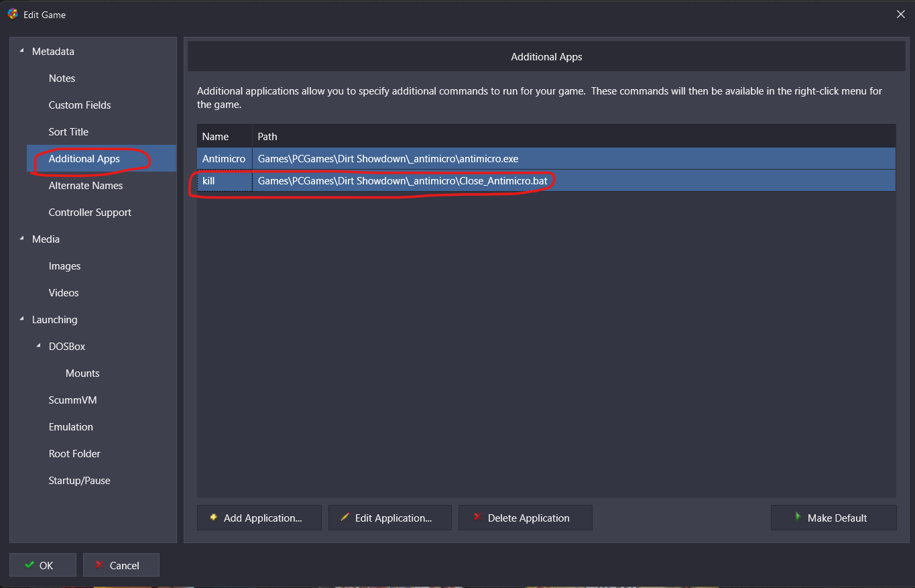Viewport: 915px width, 588px height.
Task: Click the Name column header
Action: 225,136
